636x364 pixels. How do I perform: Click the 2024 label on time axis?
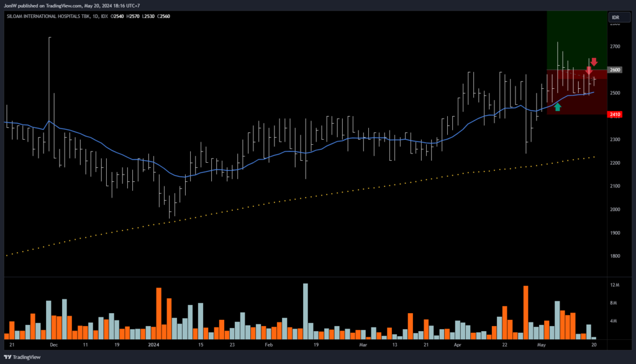pyautogui.click(x=153, y=344)
